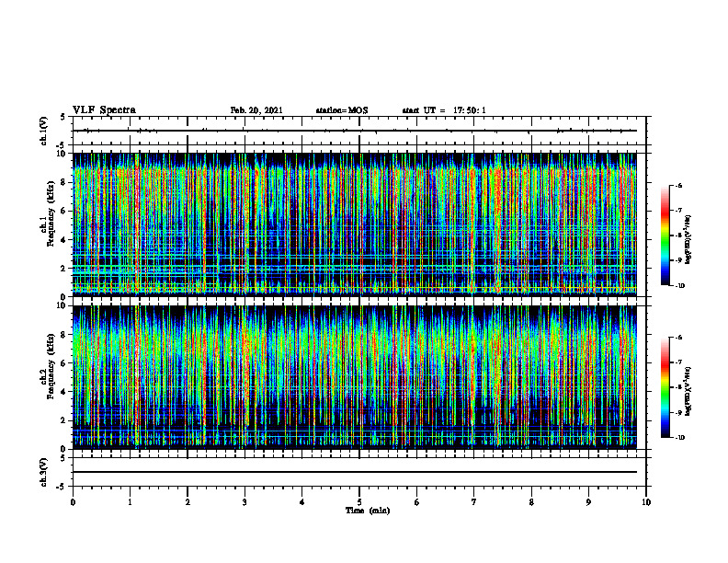This screenshot has height=563, width=728.
Task: Click the '-8' label on ch.1 color bar
Action: pos(678,236)
